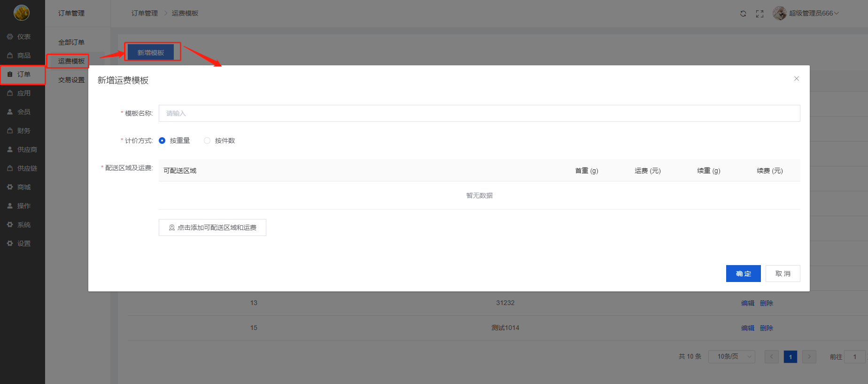Click 订单管理 breadcrumb link
This screenshot has height=384, width=868.
pos(145,13)
